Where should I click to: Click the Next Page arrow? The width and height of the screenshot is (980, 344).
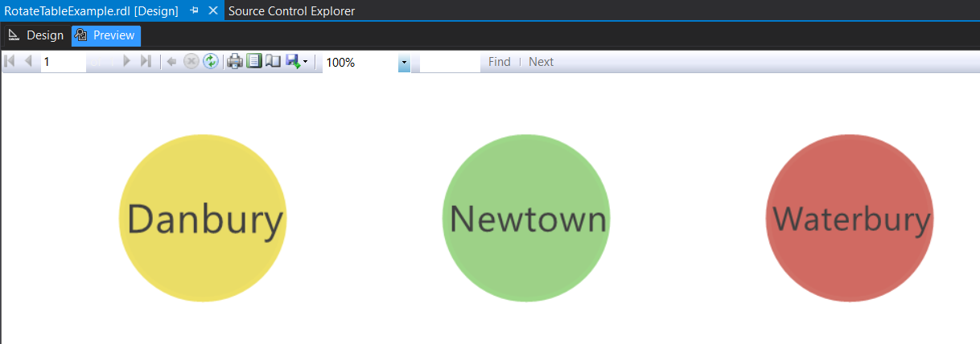coord(126,62)
